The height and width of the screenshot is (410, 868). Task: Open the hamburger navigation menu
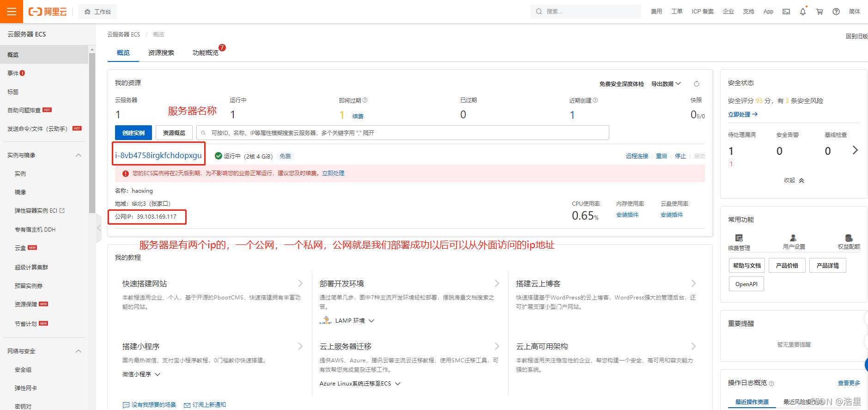pos(12,12)
